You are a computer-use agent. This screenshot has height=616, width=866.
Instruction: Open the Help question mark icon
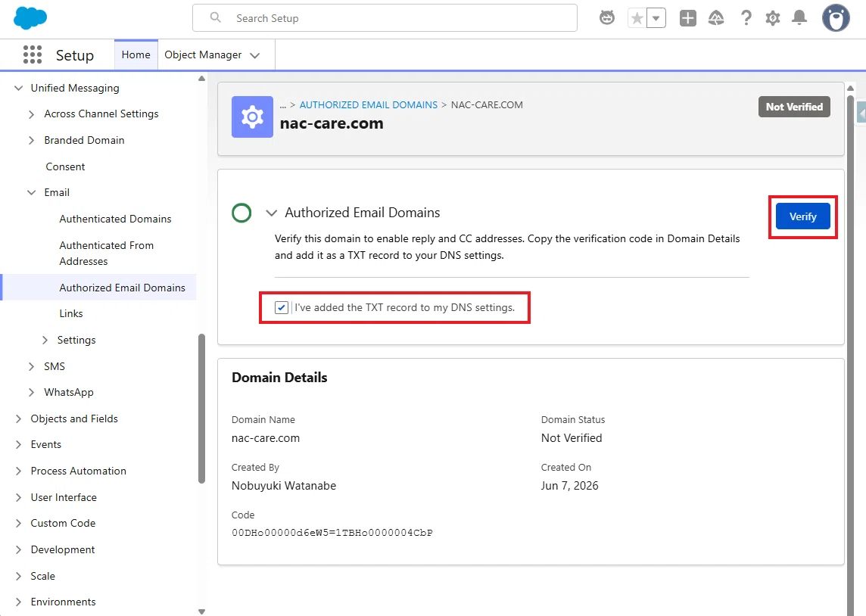[746, 18]
